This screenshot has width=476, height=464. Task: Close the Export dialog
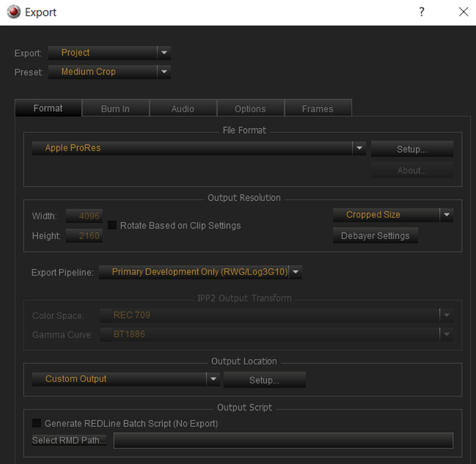click(463, 12)
